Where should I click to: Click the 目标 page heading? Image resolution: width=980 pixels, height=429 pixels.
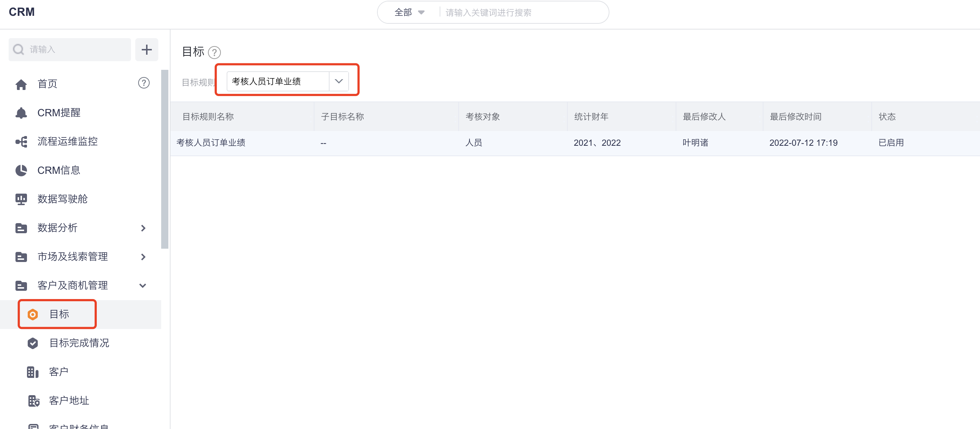(x=193, y=52)
